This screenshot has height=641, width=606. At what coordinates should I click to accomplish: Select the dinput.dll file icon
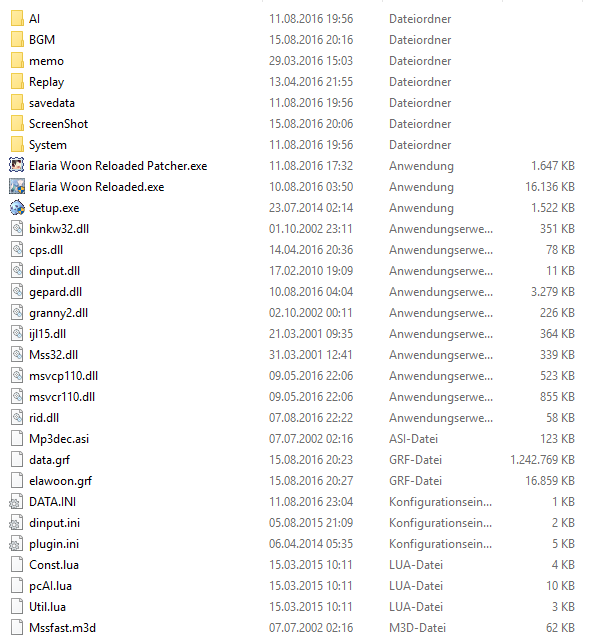point(17,271)
